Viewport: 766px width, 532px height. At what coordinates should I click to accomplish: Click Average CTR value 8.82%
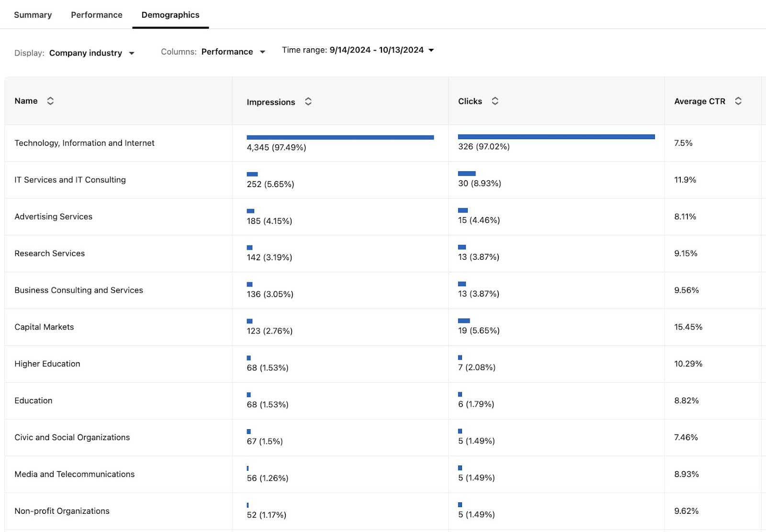click(687, 401)
